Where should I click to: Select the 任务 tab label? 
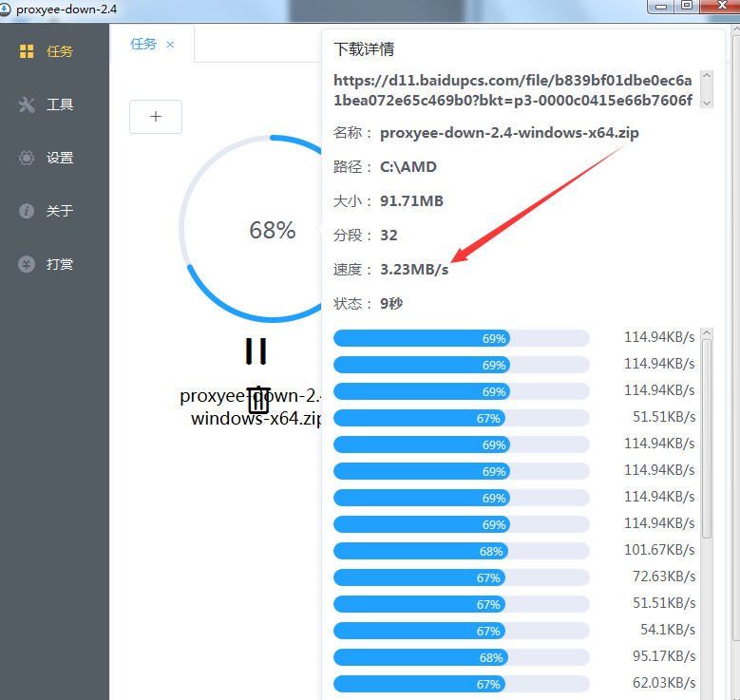click(143, 44)
